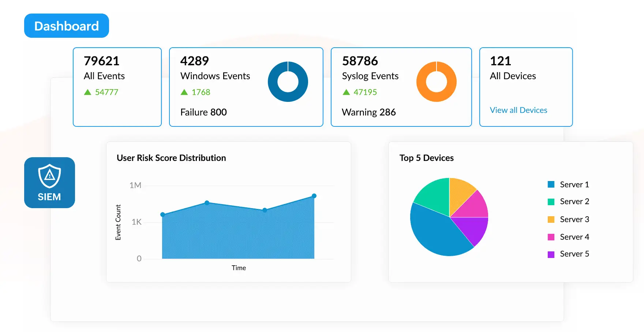This screenshot has width=644, height=332.
Task: Click the 1K axis label
Action: click(136, 222)
